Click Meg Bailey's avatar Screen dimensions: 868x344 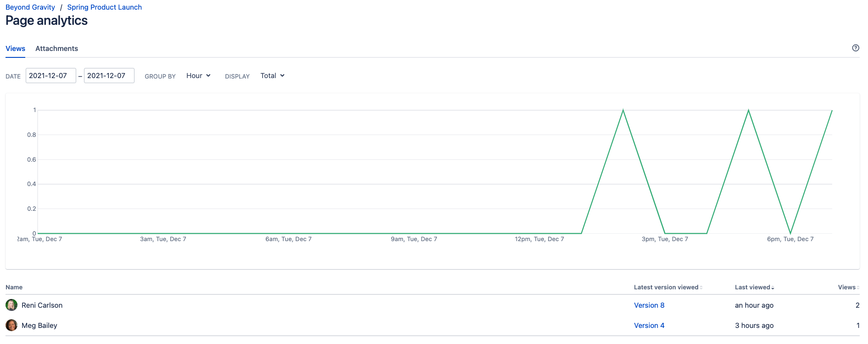[11, 325]
